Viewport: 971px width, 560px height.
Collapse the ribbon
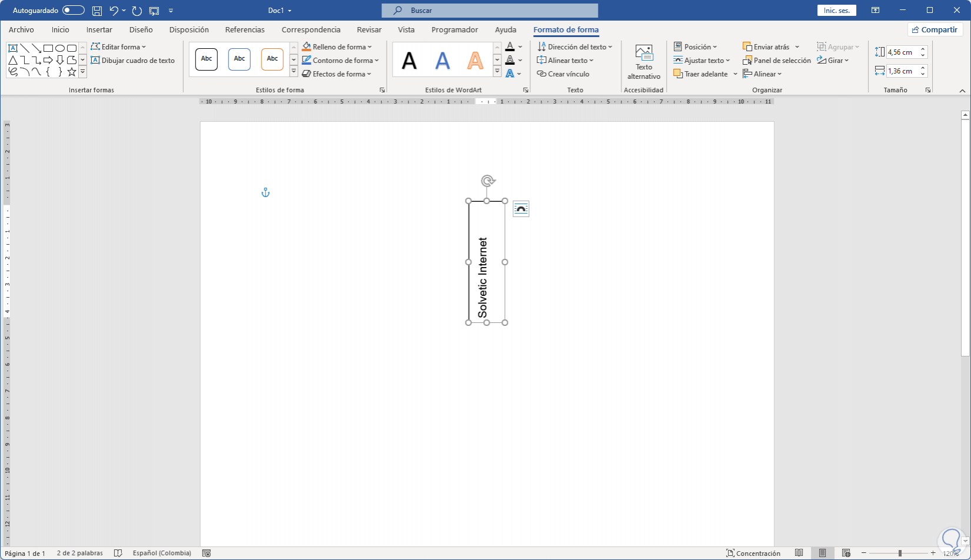click(962, 91)
